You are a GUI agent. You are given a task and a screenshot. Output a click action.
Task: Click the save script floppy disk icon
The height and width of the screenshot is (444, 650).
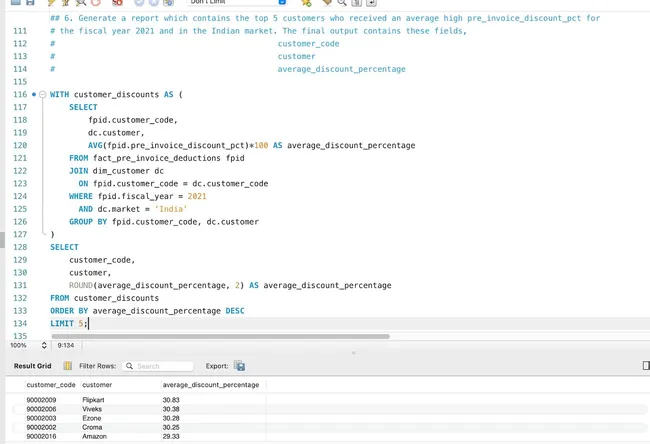click(31, 3)
